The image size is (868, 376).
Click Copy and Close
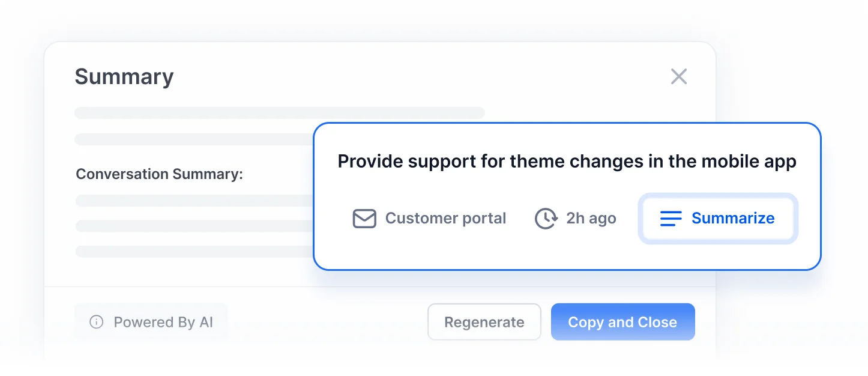click(622, 322)
